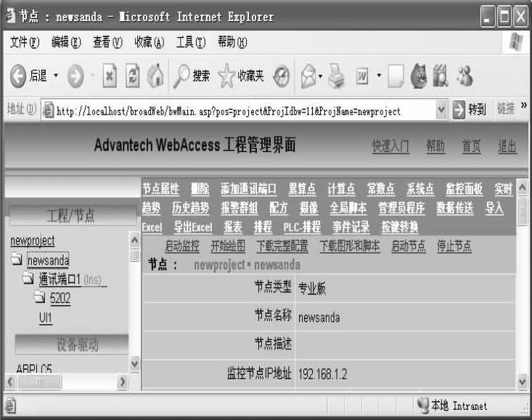The image size is (532, 420).
Task: Click the newsanda folder icon
Action: [x=16, y=259]
